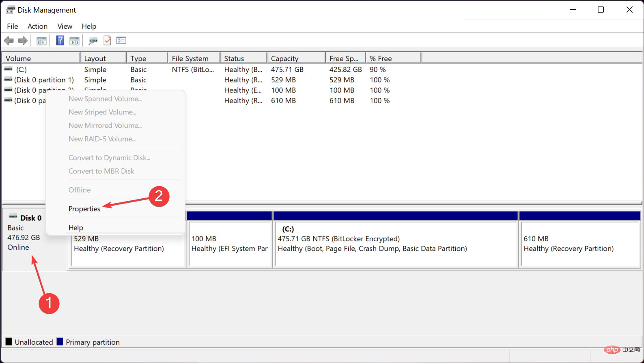
Task: Click the 610 MB capacity cell in volume list
Action: (284, 101)
